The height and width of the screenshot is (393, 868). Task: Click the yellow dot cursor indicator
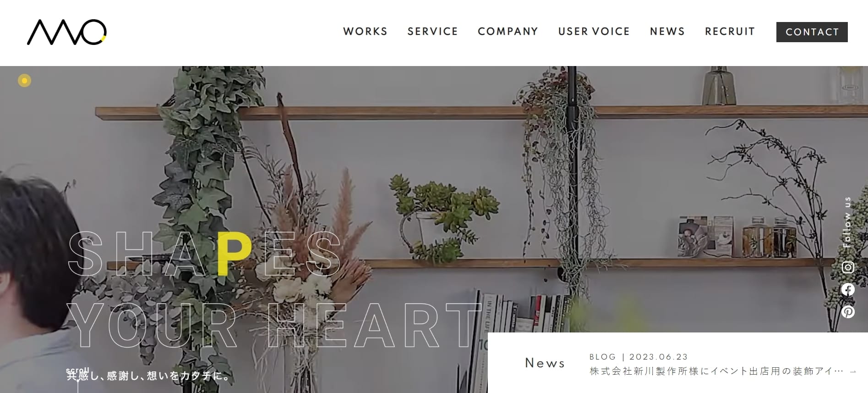point(24,81)
